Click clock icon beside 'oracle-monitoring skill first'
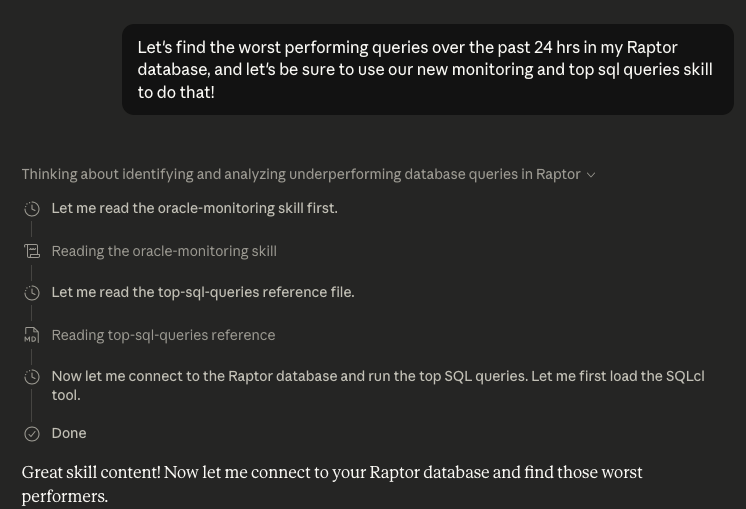The width and height of the screenshot is (746, 509). [32, 209]
